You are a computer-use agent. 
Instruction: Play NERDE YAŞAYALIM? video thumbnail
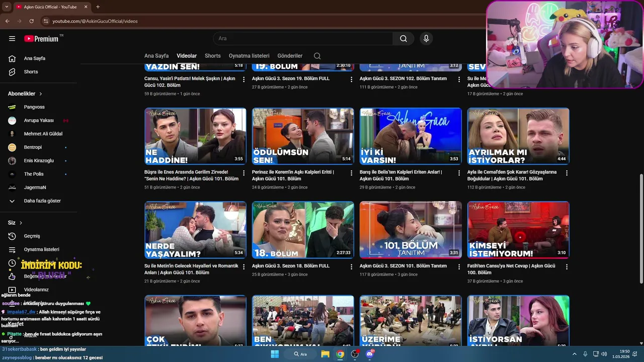(195, 230)
